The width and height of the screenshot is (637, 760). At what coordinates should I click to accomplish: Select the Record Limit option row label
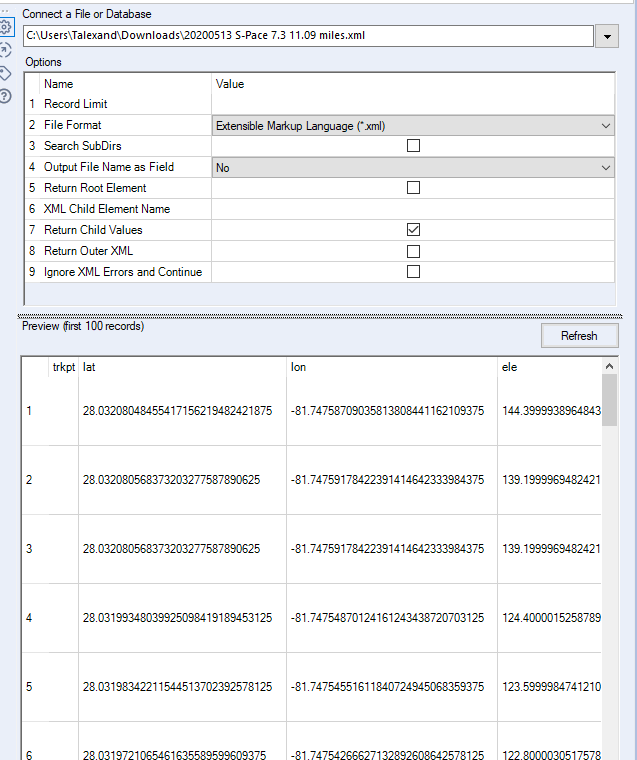click(76, 104)
